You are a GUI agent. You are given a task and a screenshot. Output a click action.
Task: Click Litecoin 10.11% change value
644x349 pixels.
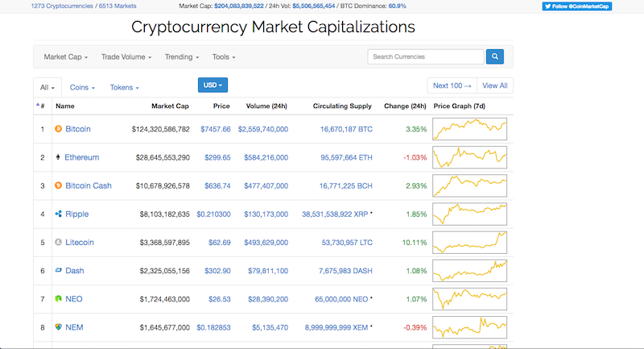415,243
